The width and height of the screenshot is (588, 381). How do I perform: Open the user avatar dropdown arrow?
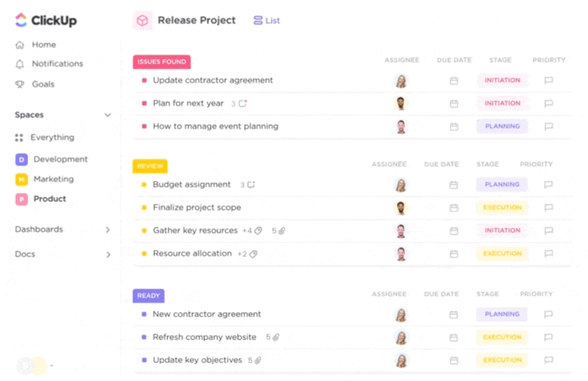coord(52,366)
